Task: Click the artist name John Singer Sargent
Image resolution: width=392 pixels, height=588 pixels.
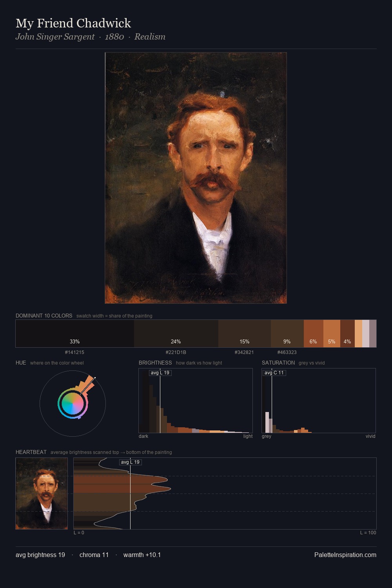Action: (55, 37)
